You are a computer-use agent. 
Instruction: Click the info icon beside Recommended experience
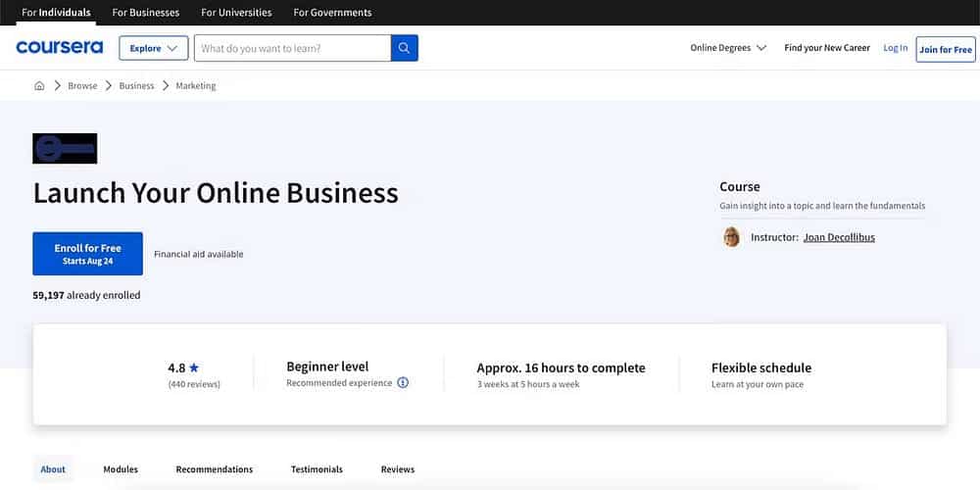click(403, 383)
